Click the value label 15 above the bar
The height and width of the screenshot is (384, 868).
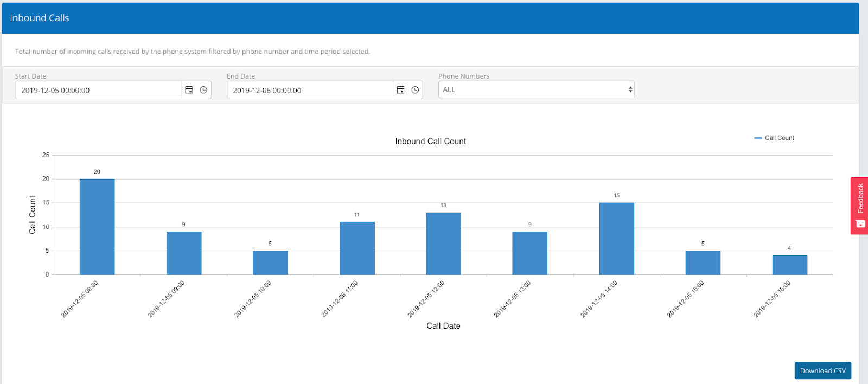[616, 196]
